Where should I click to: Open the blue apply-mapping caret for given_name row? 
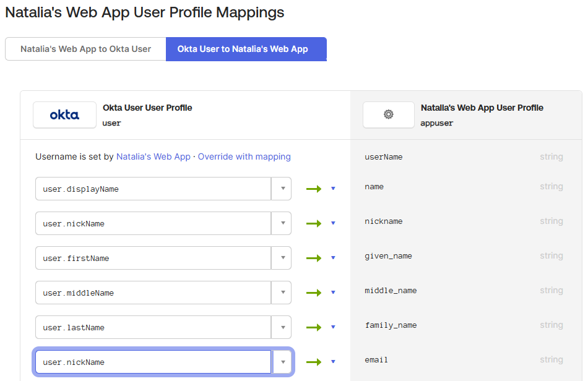click(333, 258)
